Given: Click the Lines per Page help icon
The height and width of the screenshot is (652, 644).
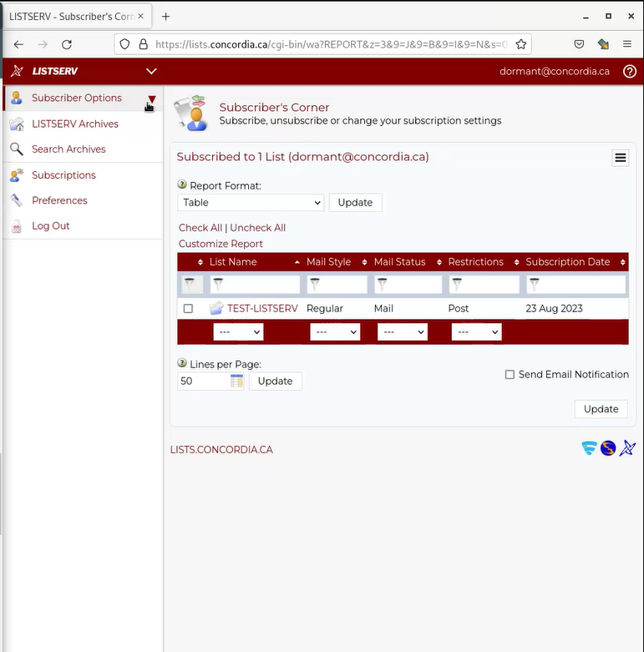Looking at the screenshot, I should click(x=182, y=363).
